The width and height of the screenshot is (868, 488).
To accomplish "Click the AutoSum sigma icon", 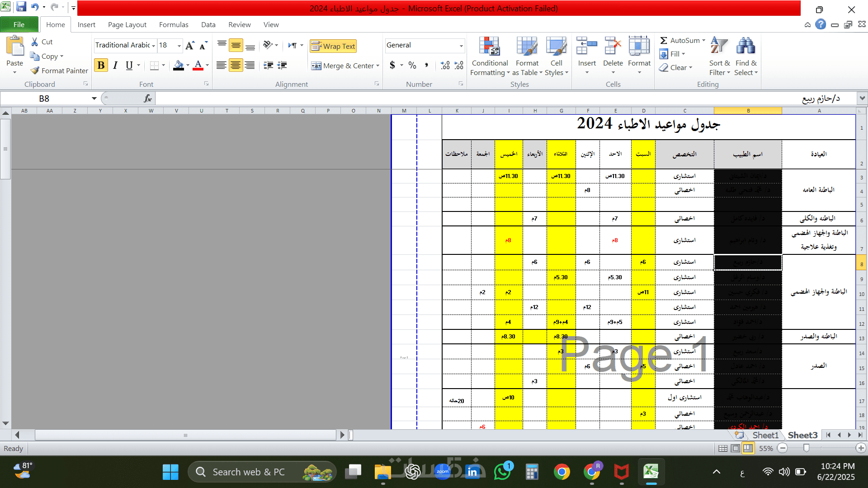I will coord(663,40).
